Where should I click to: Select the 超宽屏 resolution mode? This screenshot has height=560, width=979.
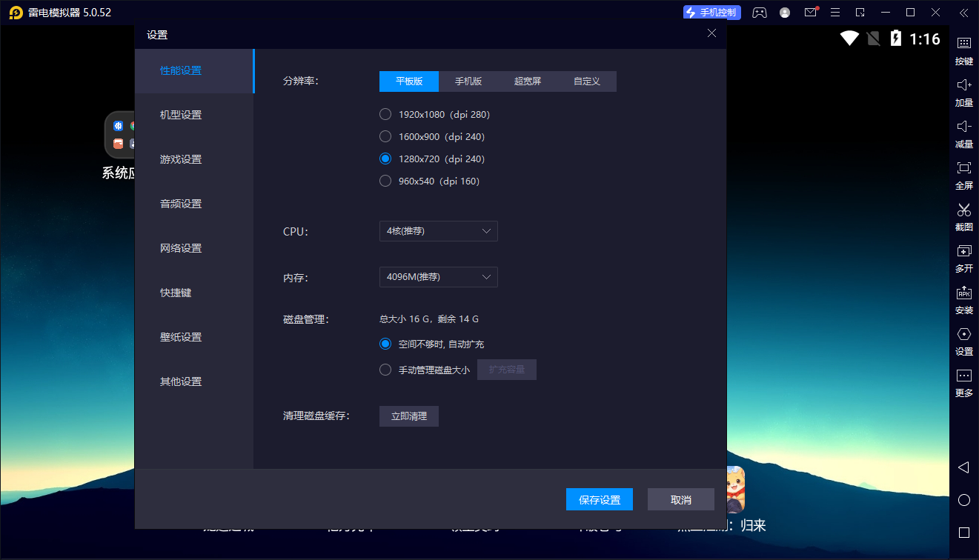528,81
